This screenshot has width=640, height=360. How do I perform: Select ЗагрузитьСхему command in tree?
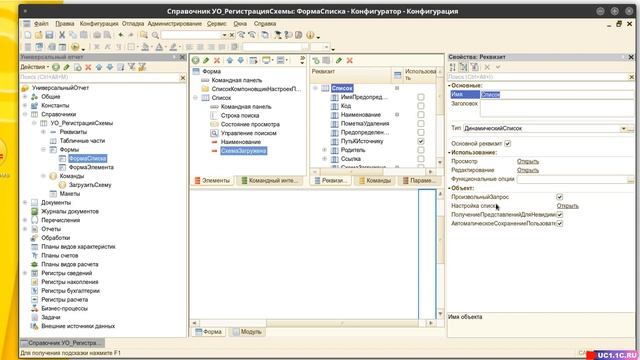90,185
